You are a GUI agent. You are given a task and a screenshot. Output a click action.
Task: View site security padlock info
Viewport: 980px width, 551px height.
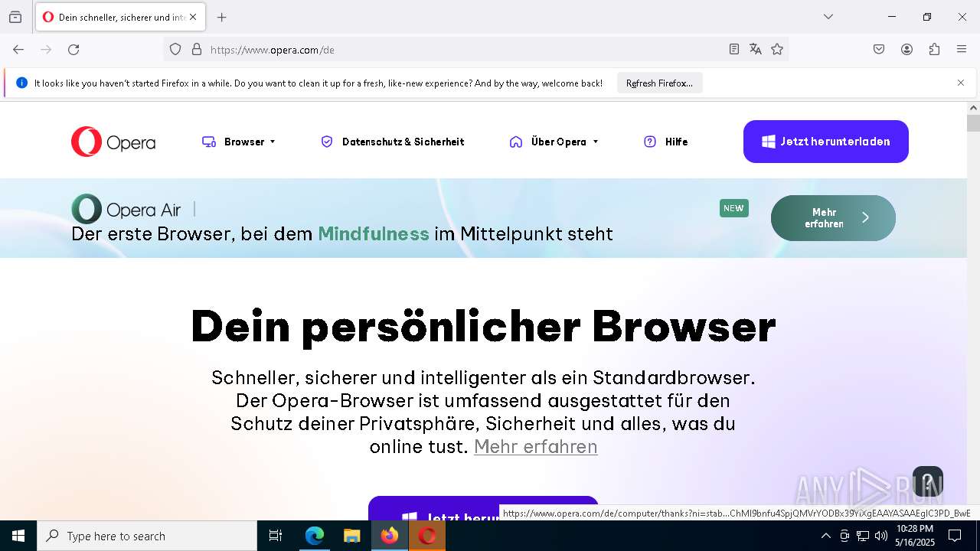pos(197,50)
